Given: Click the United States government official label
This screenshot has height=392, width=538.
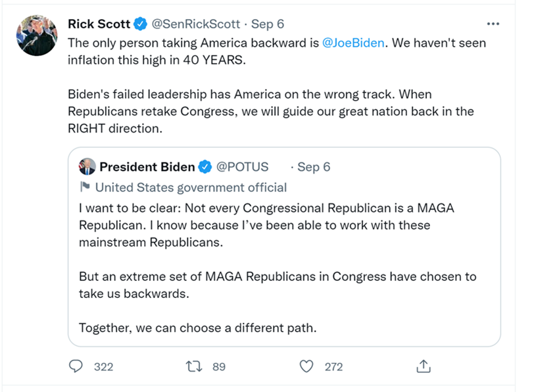Looking at the screenshot, I should coord(191,187).
